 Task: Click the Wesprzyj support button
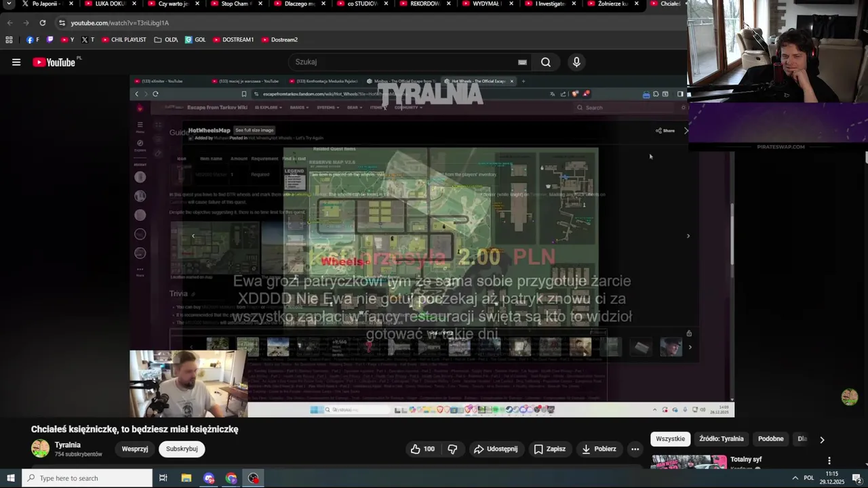(x=135, y=449)
